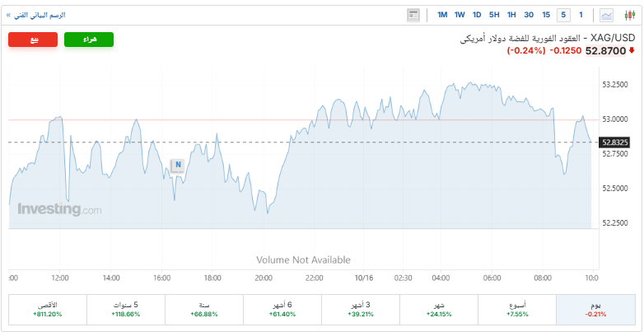644x332 pixels.
Task: Select the 1M timeframe
Action: tap(442, 15)
